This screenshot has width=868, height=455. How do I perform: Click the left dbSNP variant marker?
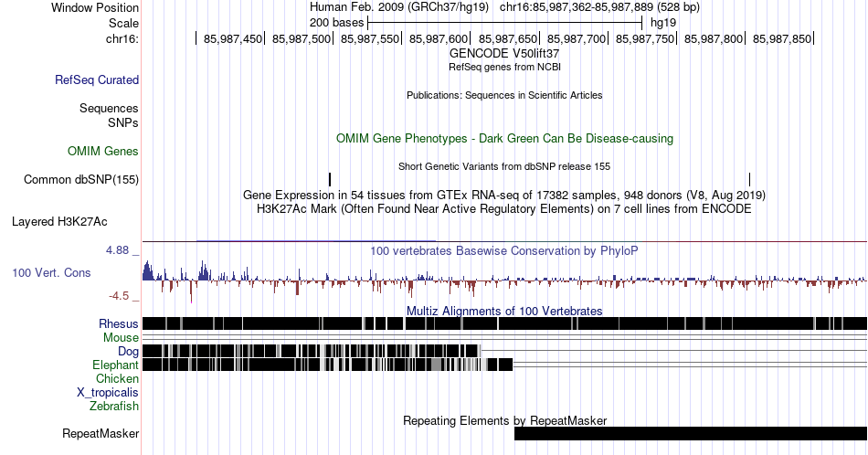click(x=330, y=179)
